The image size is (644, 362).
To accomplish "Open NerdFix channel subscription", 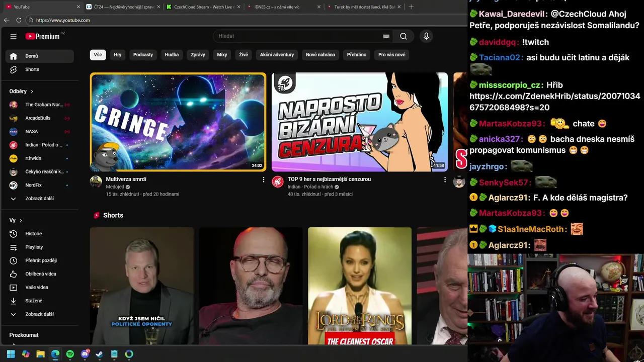I will point(40,185).
